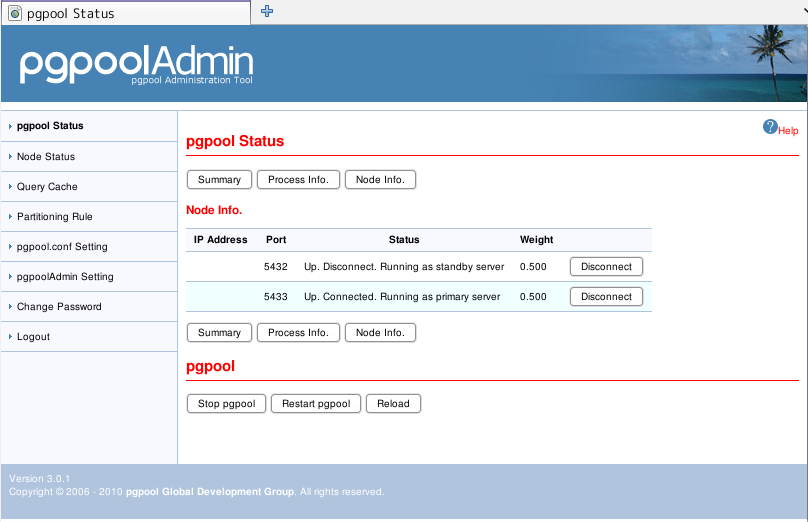Click the Weight column header
This screenshot has height=522, width=808.
pos(536,240)
